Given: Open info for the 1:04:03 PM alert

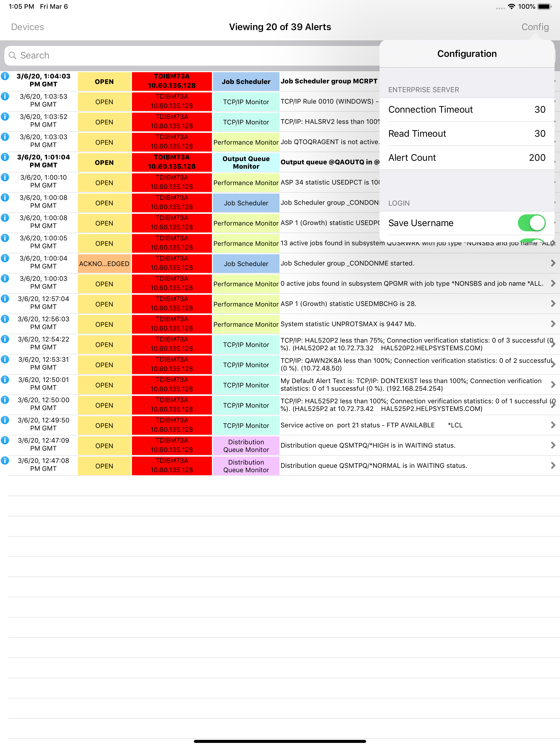Looking at the screenshot, I should click(5, 76).
